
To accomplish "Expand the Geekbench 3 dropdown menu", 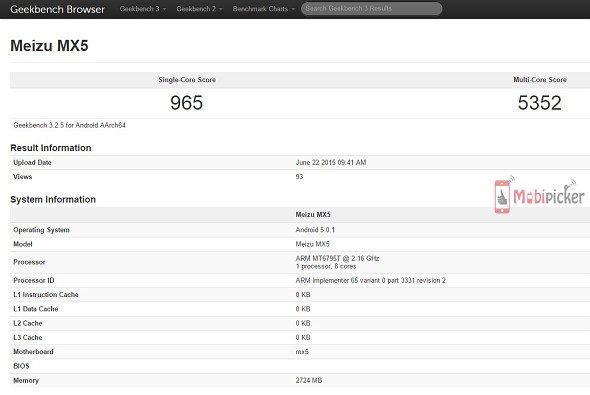I will tap(143, 9).
